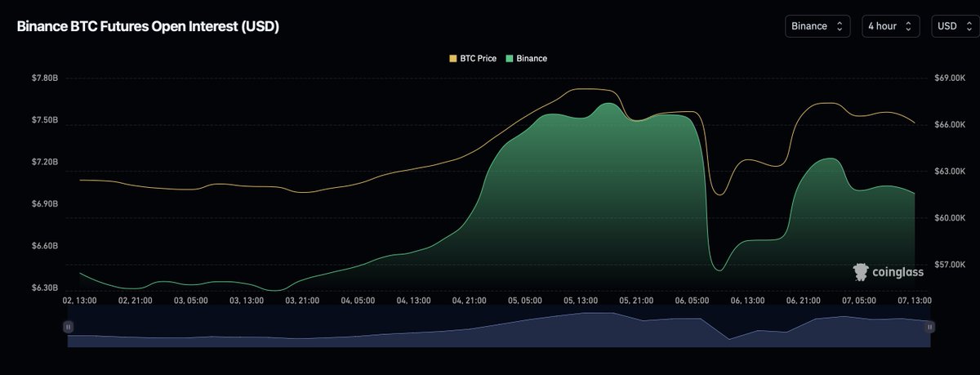Click the 06, 21:00 time axis label
The image size is (980, 375).
click(803, 301)
